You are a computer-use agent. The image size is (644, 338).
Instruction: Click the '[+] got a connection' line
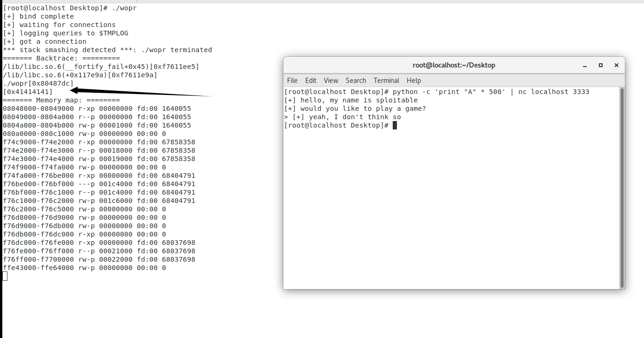tap(45, 41)
